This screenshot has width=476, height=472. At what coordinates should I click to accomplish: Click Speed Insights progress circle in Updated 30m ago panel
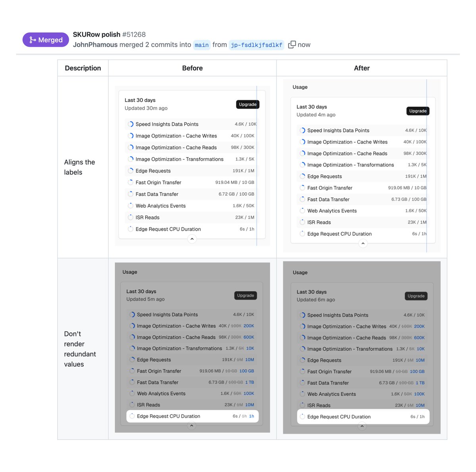pyautogui.click(x=131, y=124)
